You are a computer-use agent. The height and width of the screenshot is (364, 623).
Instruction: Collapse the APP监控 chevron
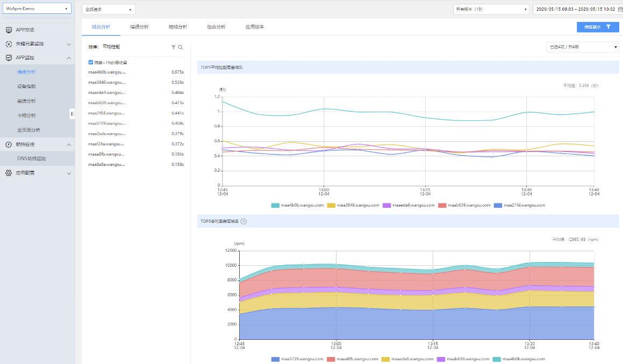tap(69, 58)
